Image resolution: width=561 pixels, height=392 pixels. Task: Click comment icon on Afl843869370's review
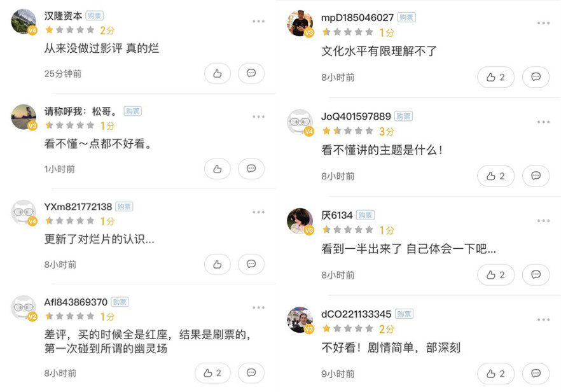[x=251, y=373]
